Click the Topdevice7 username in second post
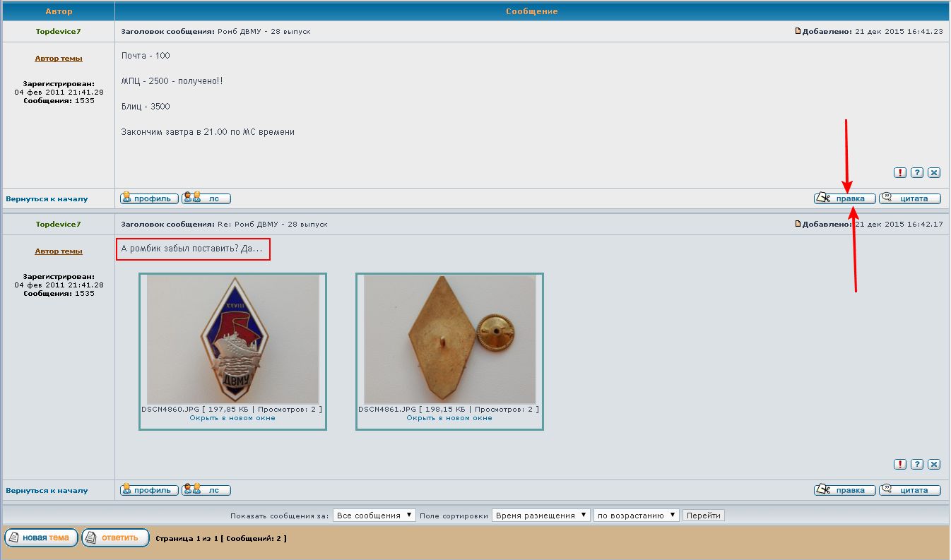Viewport: 951px width, 560px height. (59, 224)
